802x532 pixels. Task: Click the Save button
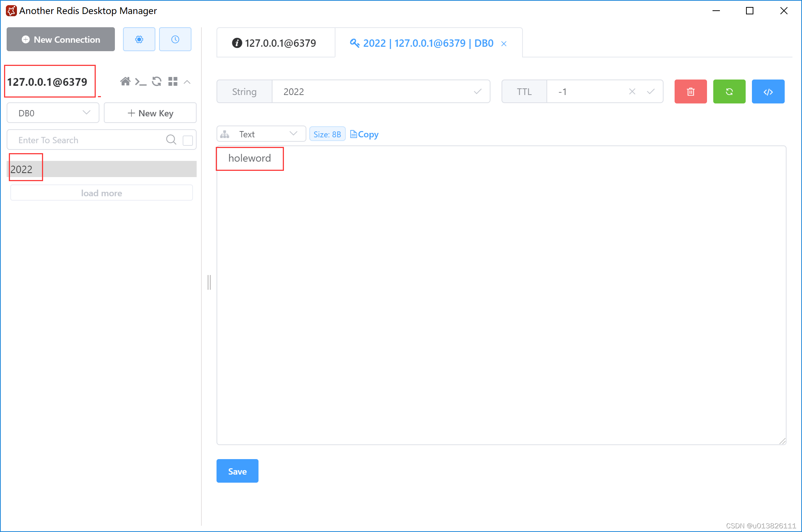coord(237,471)
